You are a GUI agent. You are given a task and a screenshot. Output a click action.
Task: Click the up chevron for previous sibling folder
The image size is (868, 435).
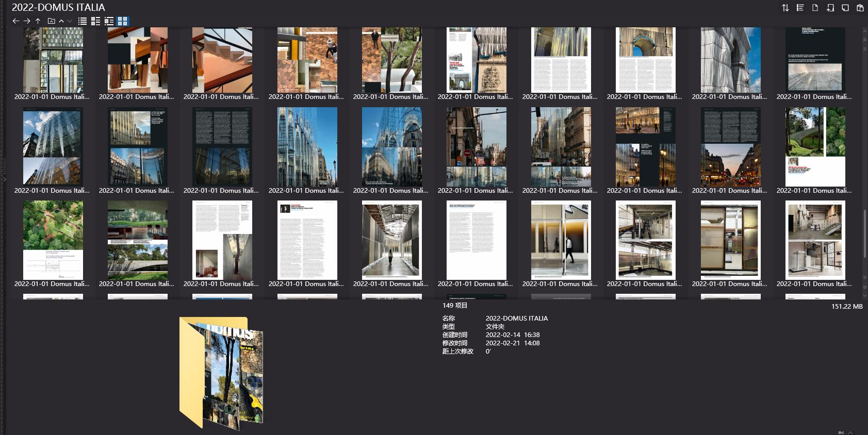61,21
